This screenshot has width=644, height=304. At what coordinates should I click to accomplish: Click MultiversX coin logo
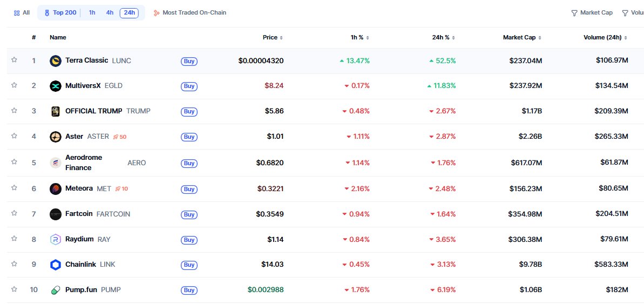click(56, 86)
